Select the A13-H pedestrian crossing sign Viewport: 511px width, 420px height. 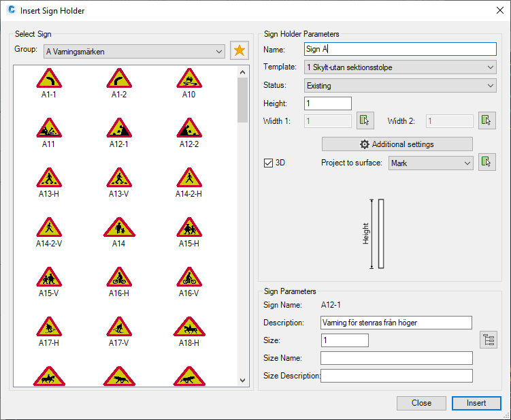click(49, 182)
